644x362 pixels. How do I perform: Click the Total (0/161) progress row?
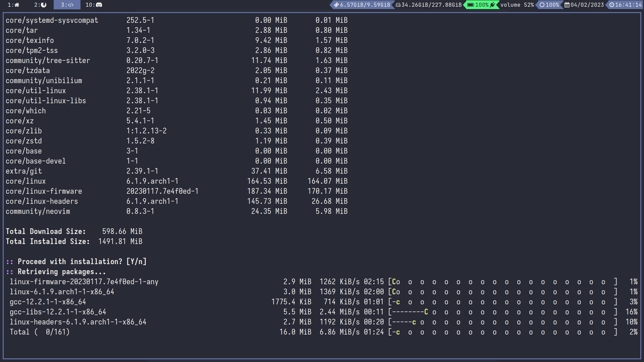tap(40, 332)
